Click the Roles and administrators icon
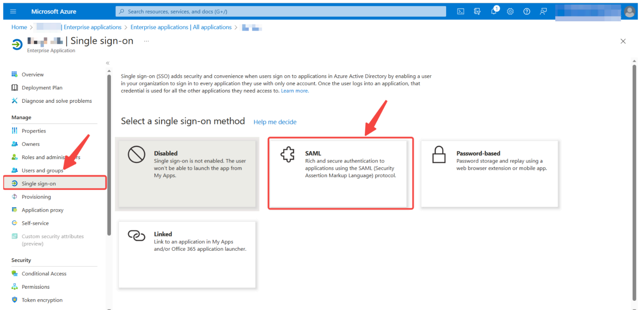644x310 pixels. (x=15, y=157)
